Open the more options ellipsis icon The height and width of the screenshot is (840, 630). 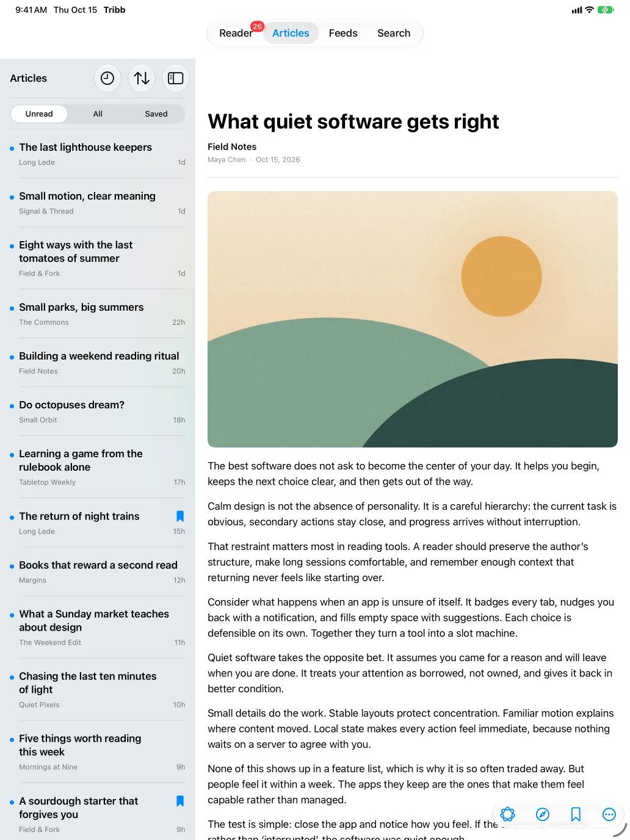609,814
